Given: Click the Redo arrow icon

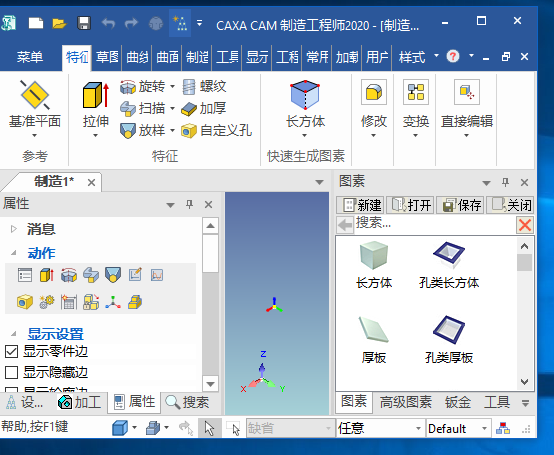Looking at the screenshot, I should tap(131, 24).
